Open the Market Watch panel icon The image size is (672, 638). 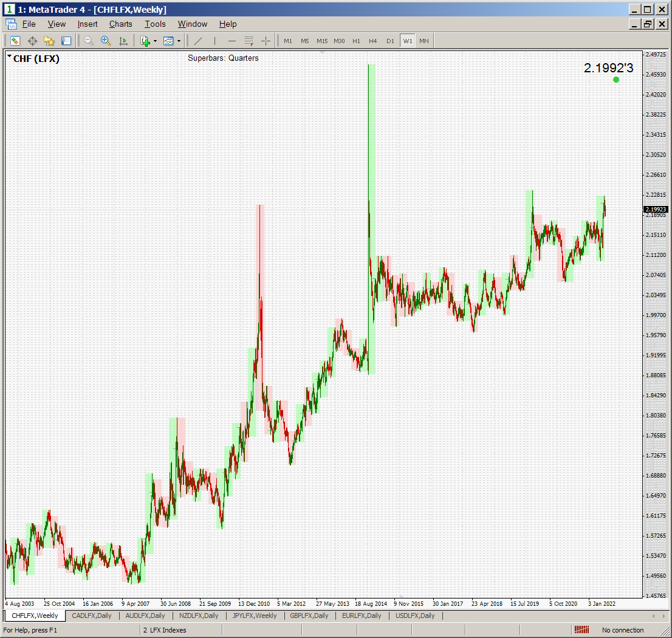tap(15, 41)
